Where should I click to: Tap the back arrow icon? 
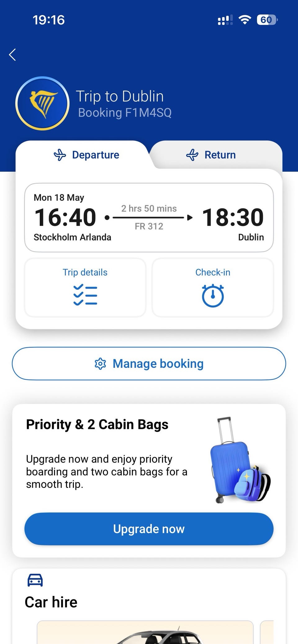click(x=12, y=55)
